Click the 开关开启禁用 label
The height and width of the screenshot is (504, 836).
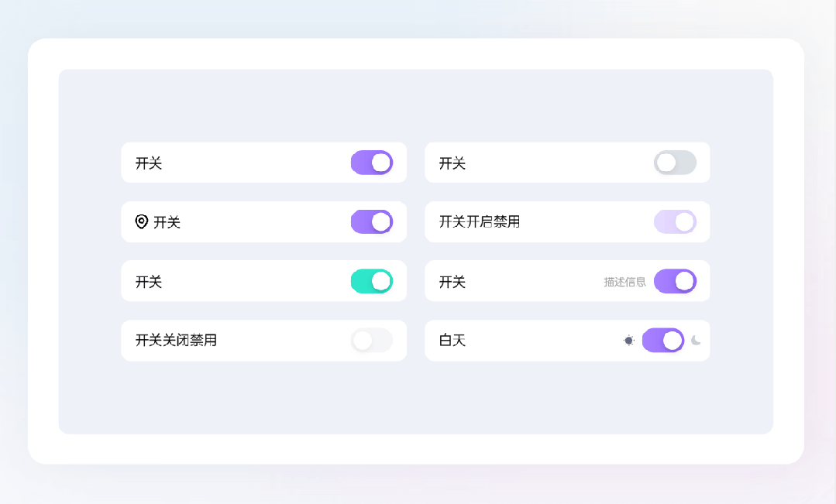coord(480,222)
